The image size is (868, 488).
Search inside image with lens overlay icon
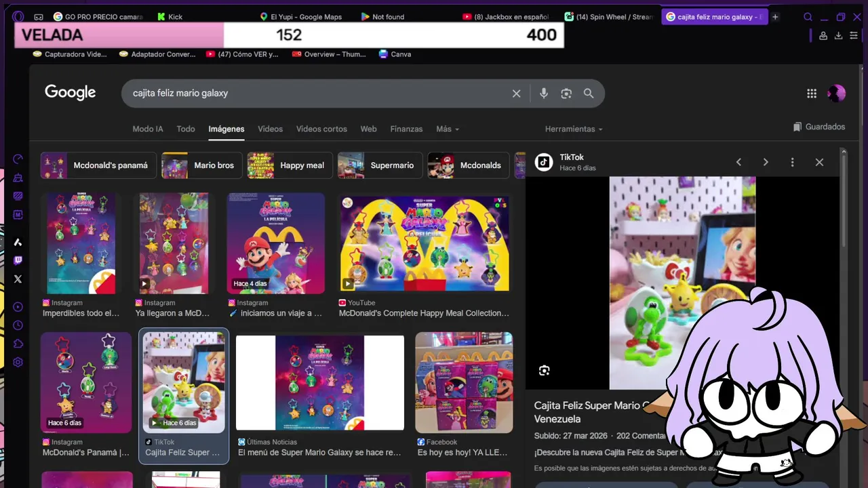tap(544, 370)
